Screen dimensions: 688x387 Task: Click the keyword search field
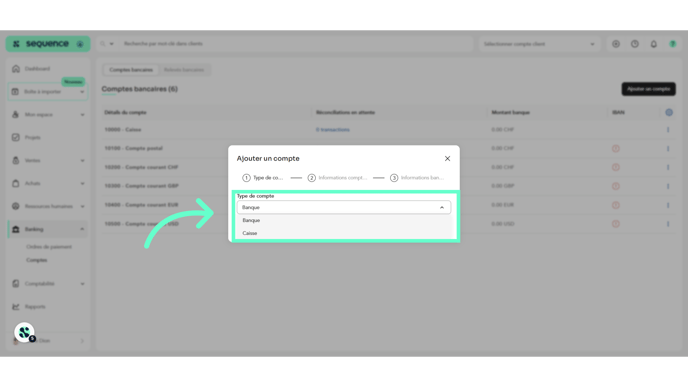click(x=296, y=44)
